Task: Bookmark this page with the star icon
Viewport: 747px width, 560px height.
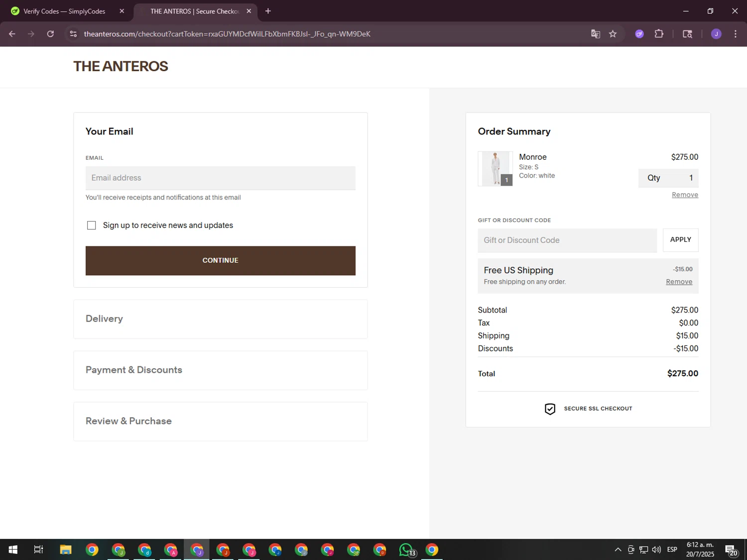Action: tap(613, 34)
